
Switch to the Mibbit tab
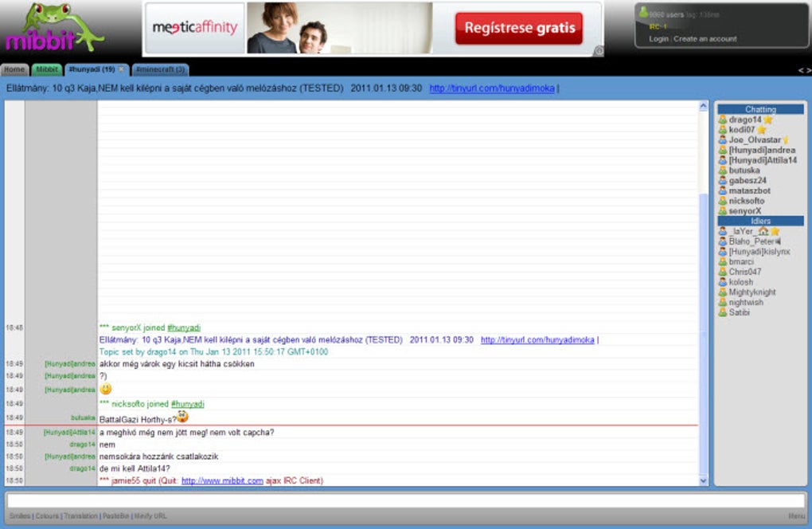[46, 69]
